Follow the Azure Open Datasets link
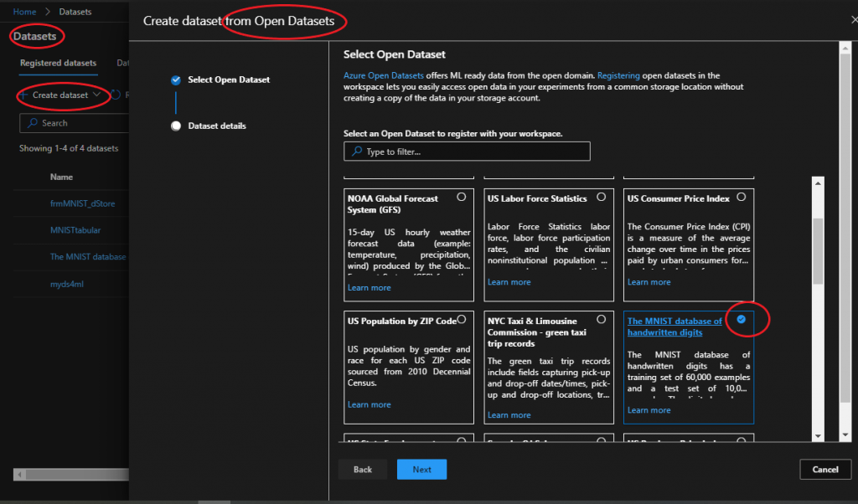The height and width of the screenshot is (504, 858). point(384,75)
